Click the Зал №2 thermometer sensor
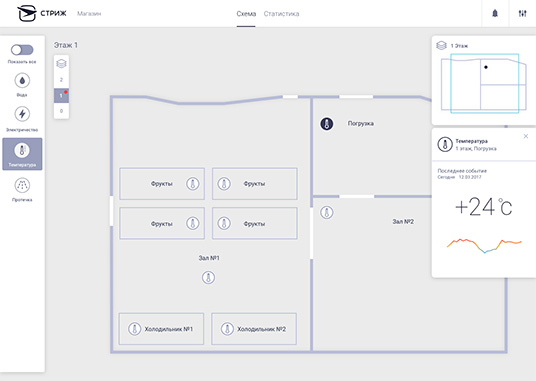The height and width of the screenshot is (381, 536). tap(326, 213)
